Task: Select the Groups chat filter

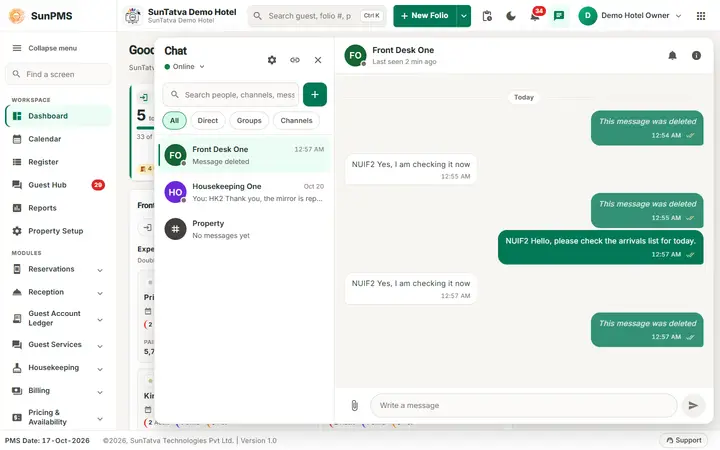Action: click(249, 121)
